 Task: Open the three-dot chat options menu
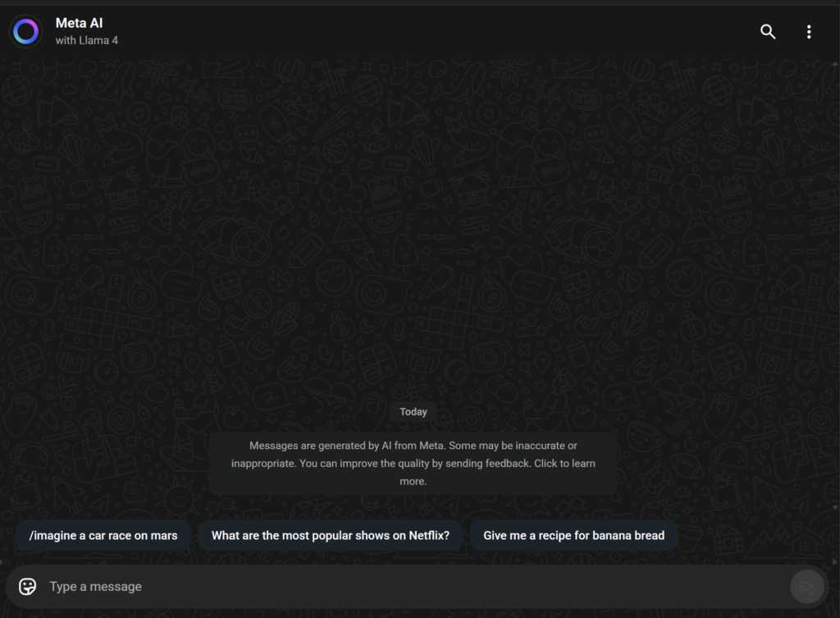coord(809,32)
